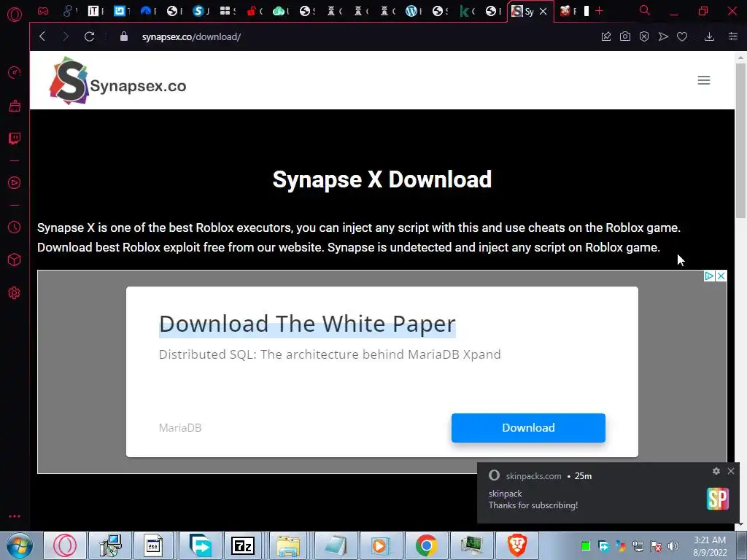This screenshot has width=747, height=560.
Task: Open the AdChoices triangle icon
Action: pos(709,276)
